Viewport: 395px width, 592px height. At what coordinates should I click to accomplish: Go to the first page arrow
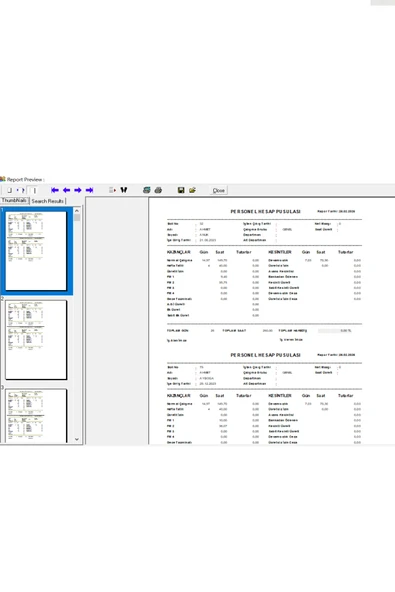coord(55,190)
